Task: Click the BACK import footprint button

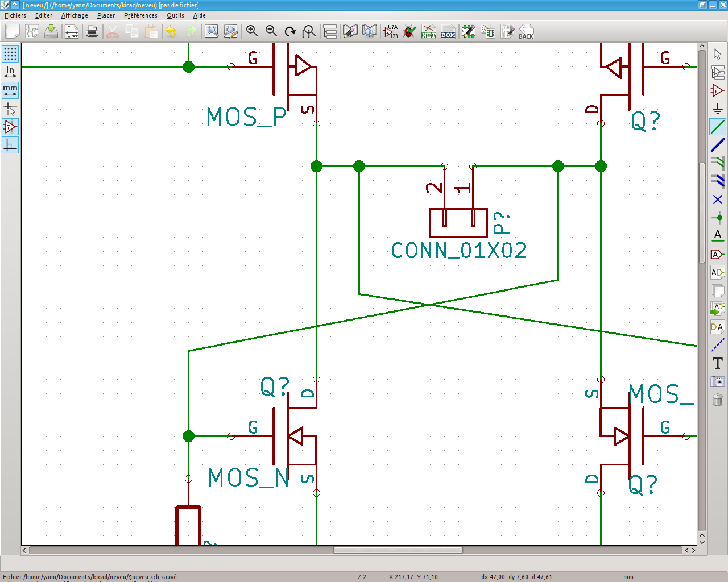Action: tap(526, 31)
